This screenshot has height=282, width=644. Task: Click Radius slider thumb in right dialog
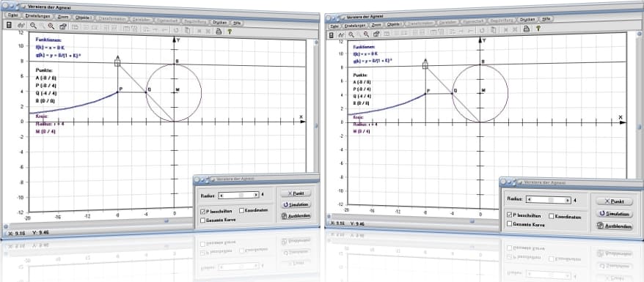552,200
